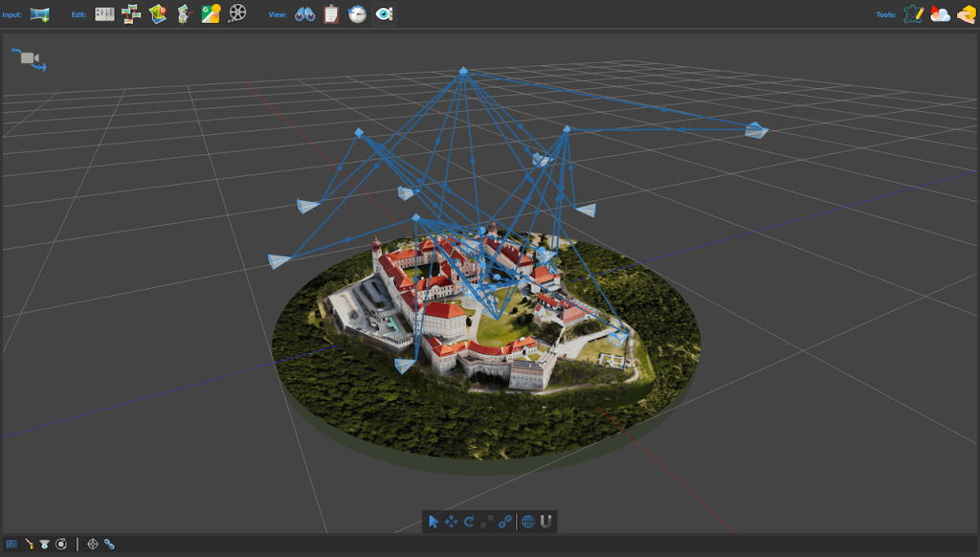
Task: Toggle the globe view mode at bottom center
Action: [x=528, y=522]
